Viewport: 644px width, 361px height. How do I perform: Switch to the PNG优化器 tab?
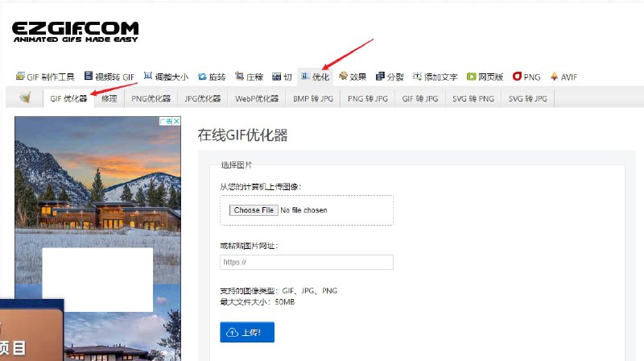click(151, 98)
